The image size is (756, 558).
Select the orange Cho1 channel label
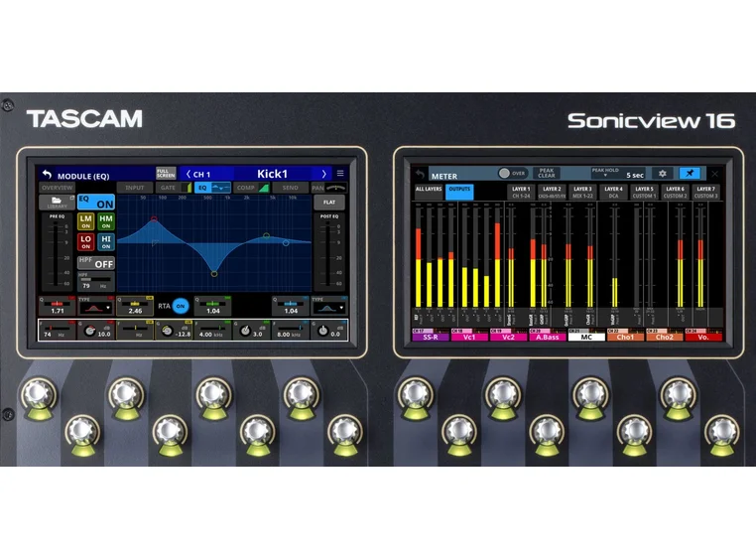coord(626,337)
